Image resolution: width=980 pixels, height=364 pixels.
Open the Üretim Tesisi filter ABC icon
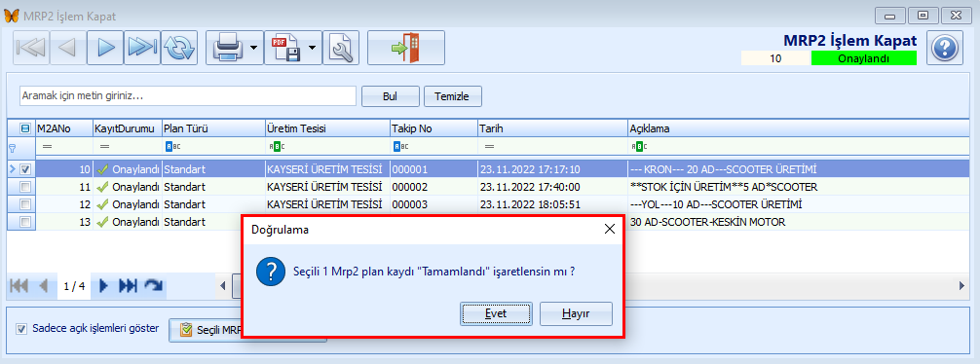277,147
